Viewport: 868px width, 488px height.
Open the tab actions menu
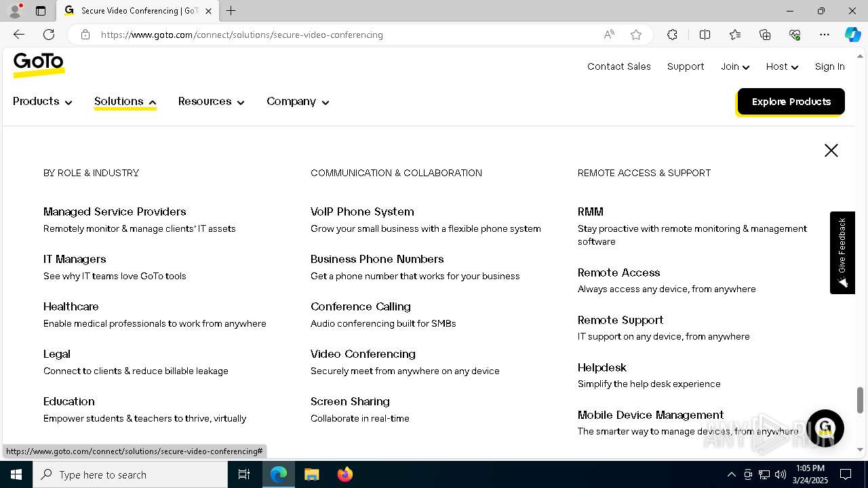[x=41, y=11]
